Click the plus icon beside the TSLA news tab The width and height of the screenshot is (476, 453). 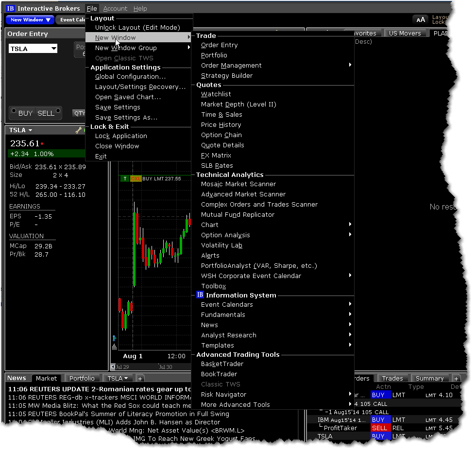[x=139, y=378]
